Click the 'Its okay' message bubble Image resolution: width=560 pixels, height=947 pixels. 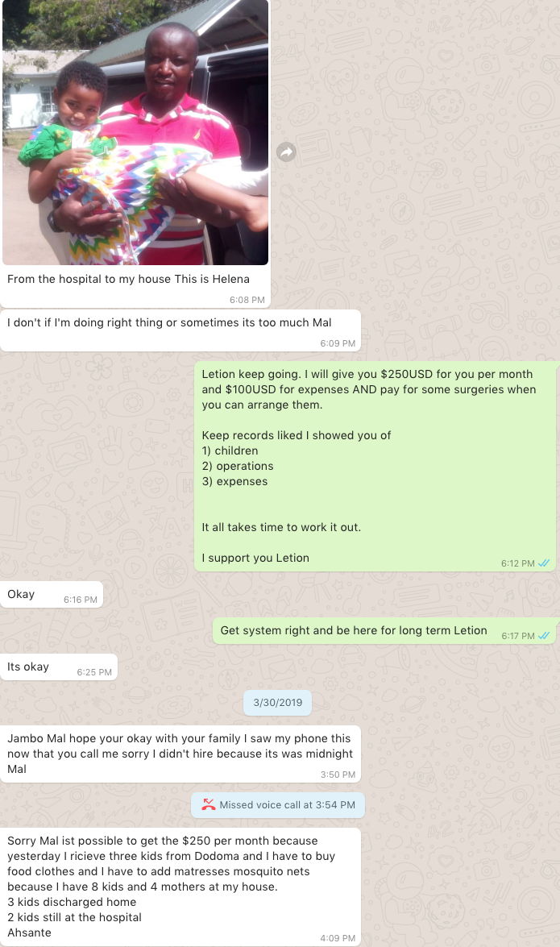(x=59, y=667)
